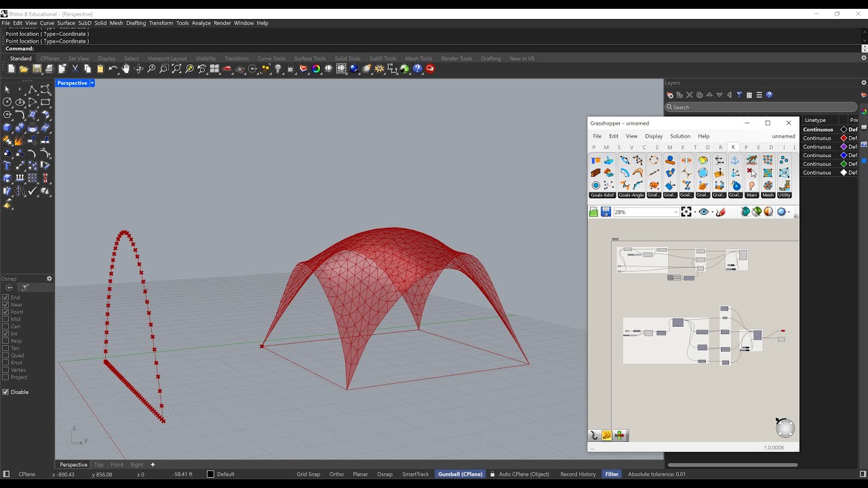Click the light bulb Show/Hide icon
The height and width of the screenshot is (488, 868).
(278, 68)
